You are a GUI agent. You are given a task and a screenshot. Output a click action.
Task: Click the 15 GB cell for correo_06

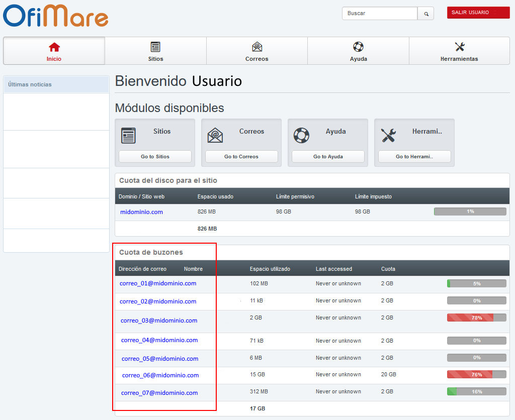tap(257, 374)
